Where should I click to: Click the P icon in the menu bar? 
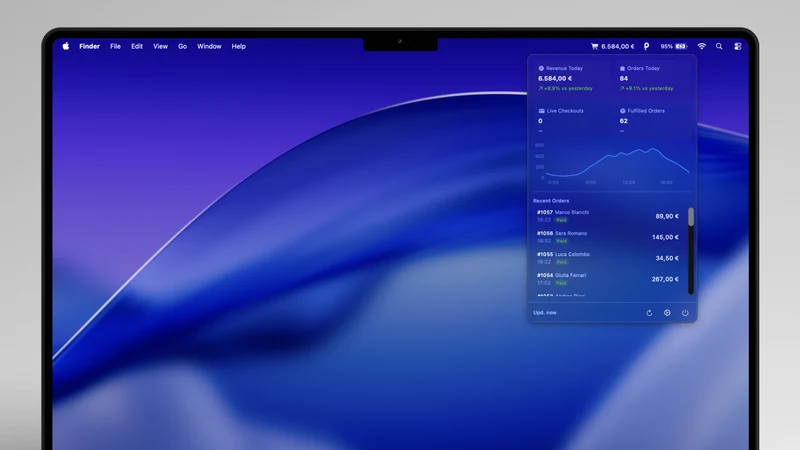646,46
